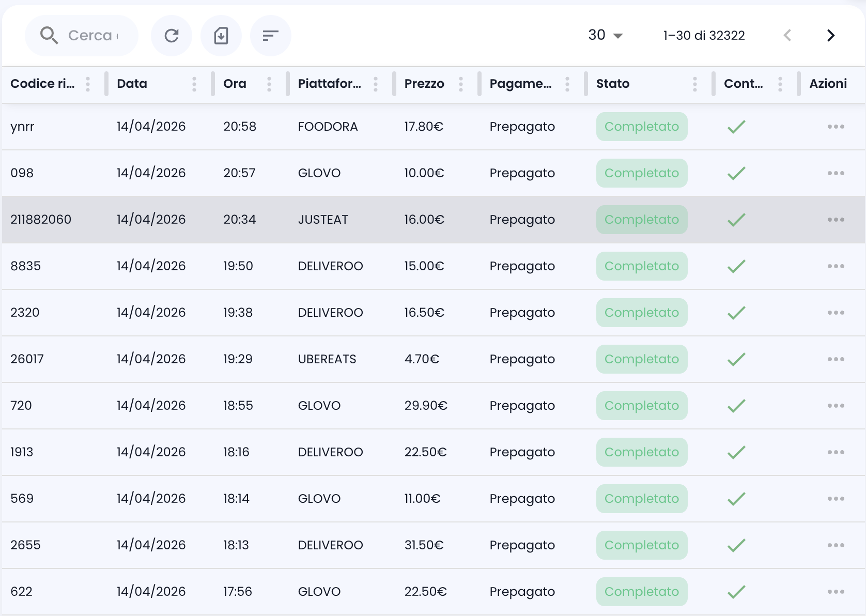
Task: Select the Azioni column header
Action: 827,83
